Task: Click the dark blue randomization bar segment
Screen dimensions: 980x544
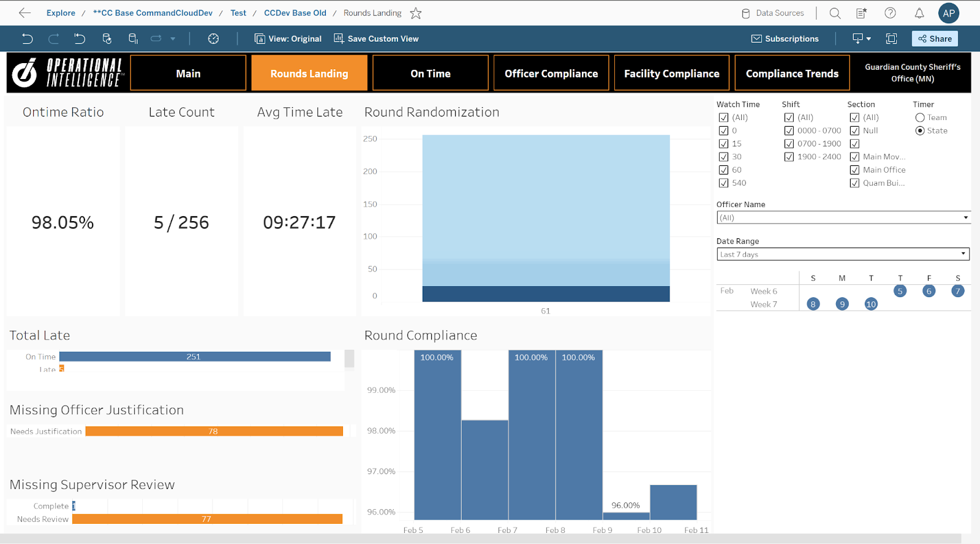Action: click(546, 294)
